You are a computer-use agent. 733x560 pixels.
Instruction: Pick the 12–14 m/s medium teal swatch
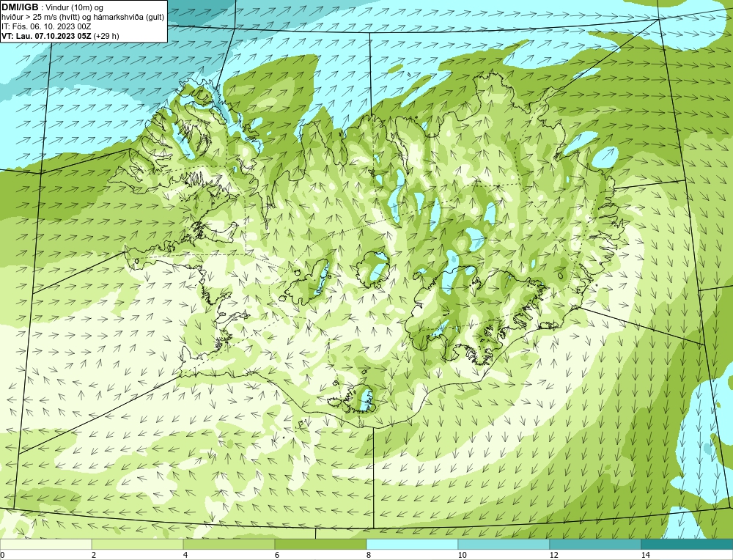pos(595,544)
